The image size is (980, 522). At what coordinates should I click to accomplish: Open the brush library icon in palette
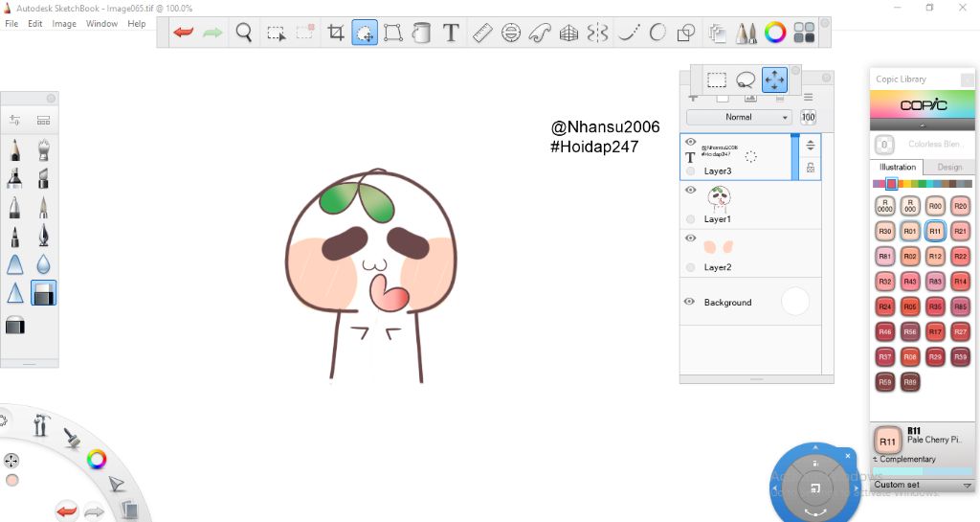coord(43,120)
